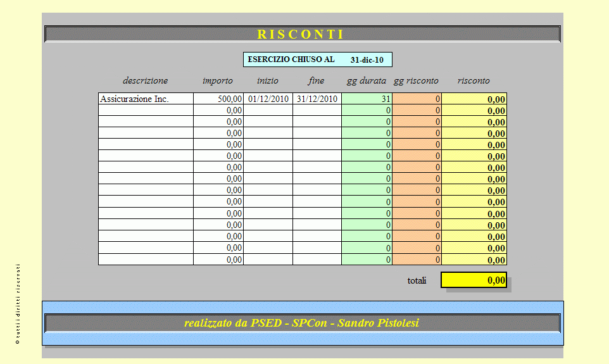This screenshot has width=609, height=364.
Task: Select the 500,00 importo cell
Action: click(x=218, y=99)
